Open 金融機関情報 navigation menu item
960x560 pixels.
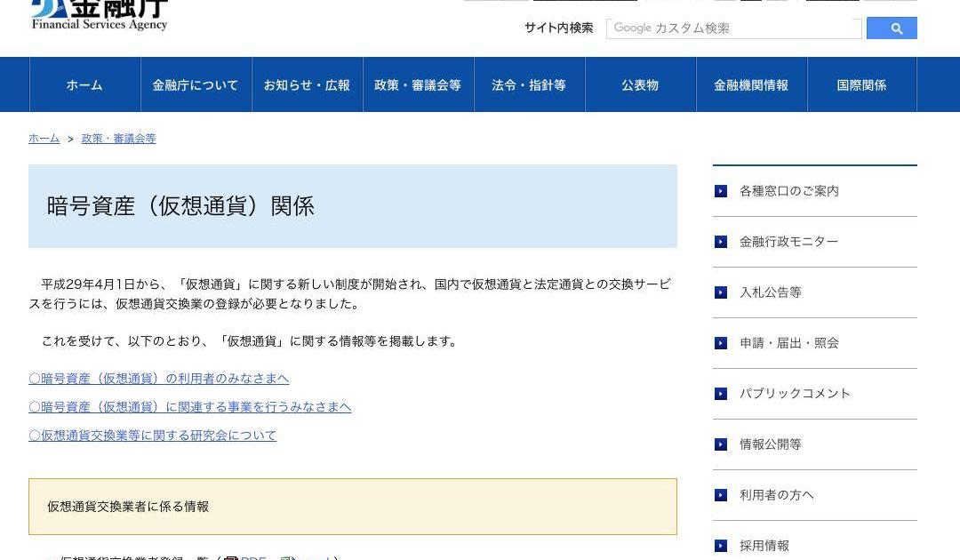(751, 85)
